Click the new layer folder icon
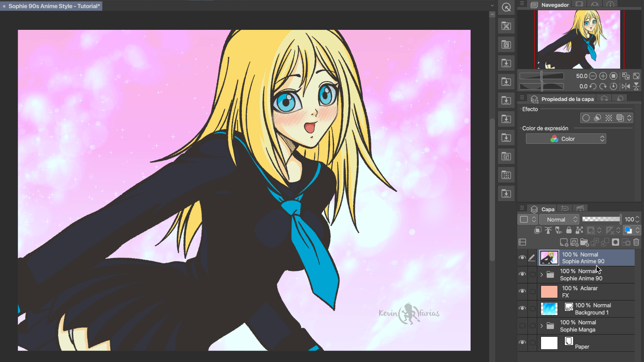Screen dimensions: 644x362 [584, 242]
